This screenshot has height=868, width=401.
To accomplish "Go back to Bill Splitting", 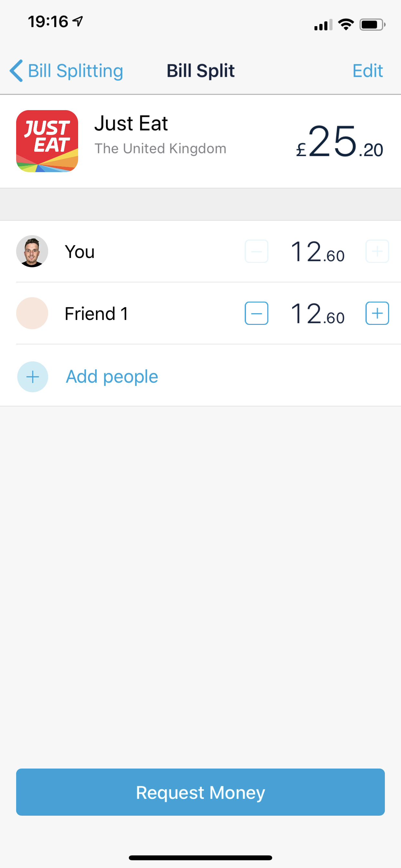I will point(76,71).
